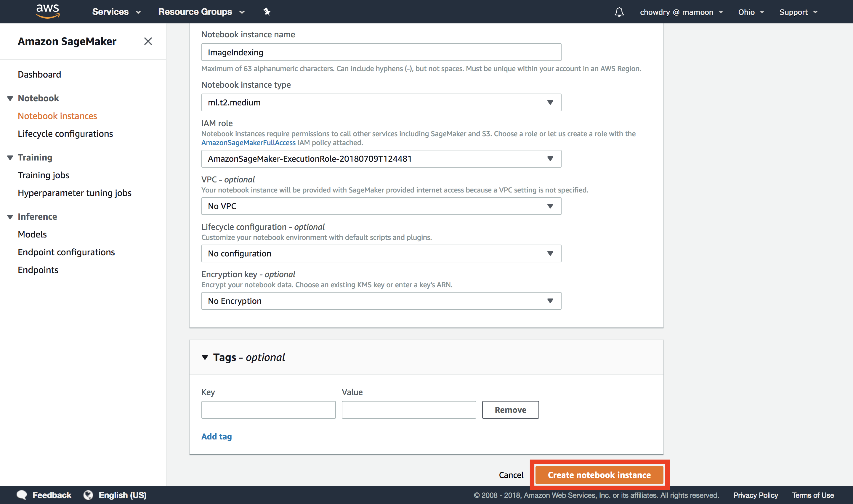This screenshot has height=504, width=853.
Task: Open Endpoint configurations
Action: coord(66,252)
